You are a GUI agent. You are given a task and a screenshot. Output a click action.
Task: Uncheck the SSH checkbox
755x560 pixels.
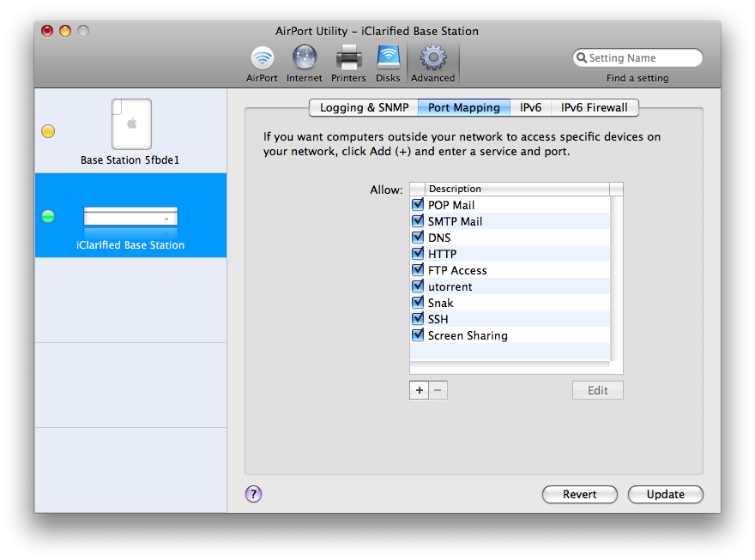click(418, 319)
